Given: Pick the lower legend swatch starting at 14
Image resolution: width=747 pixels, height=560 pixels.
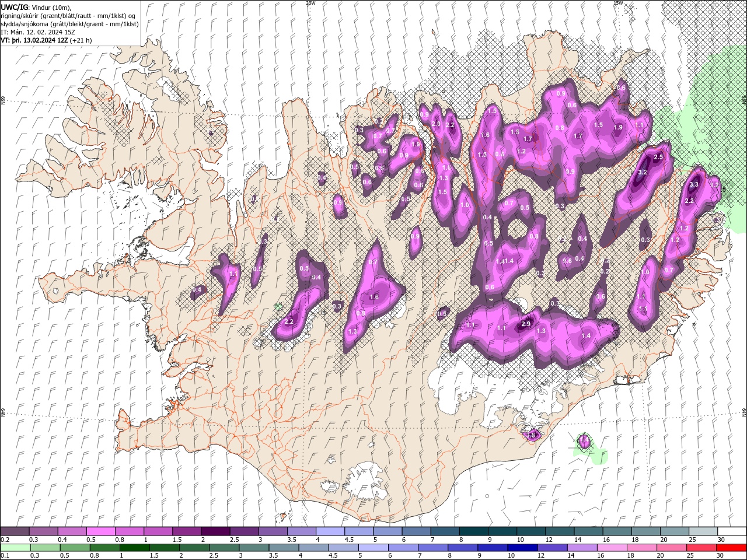Looking at the screenshot, I should coord(582,548).
